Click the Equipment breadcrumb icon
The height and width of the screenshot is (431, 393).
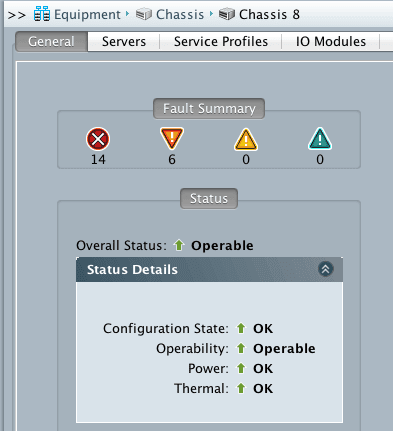42,14
